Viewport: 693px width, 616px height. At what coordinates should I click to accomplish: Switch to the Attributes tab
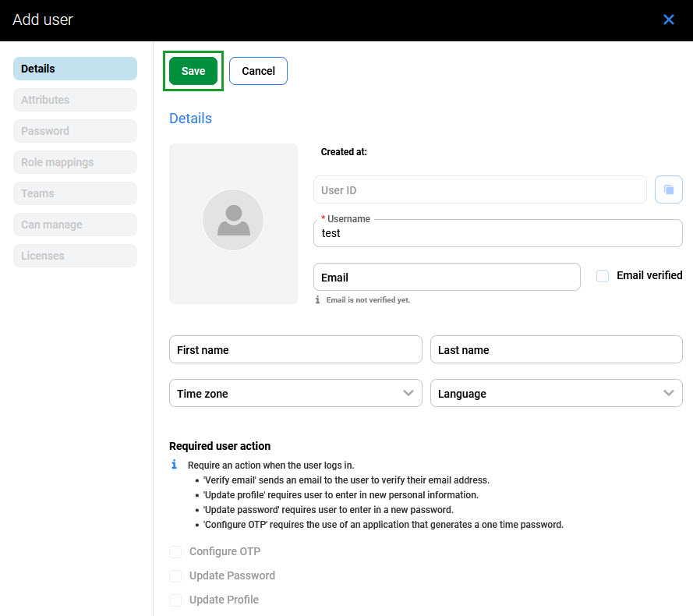click(x=75, y=100)
